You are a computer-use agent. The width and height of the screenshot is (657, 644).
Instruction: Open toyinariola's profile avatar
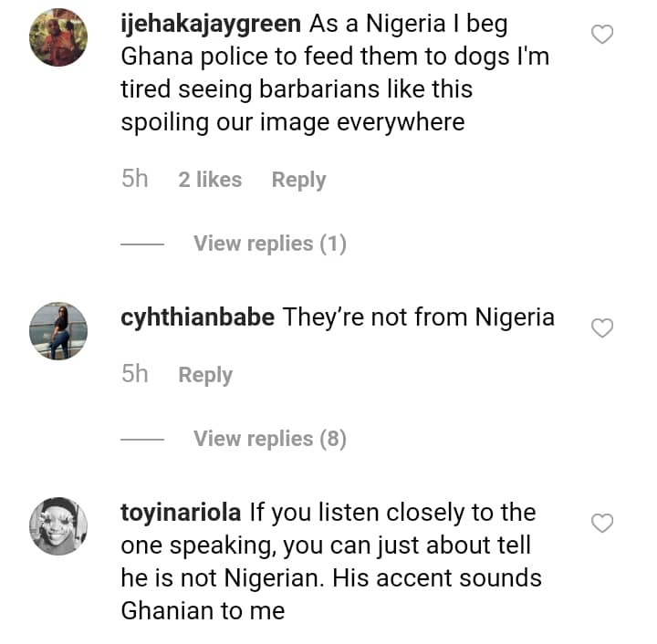pyautogui.click(x=58, y=526)
